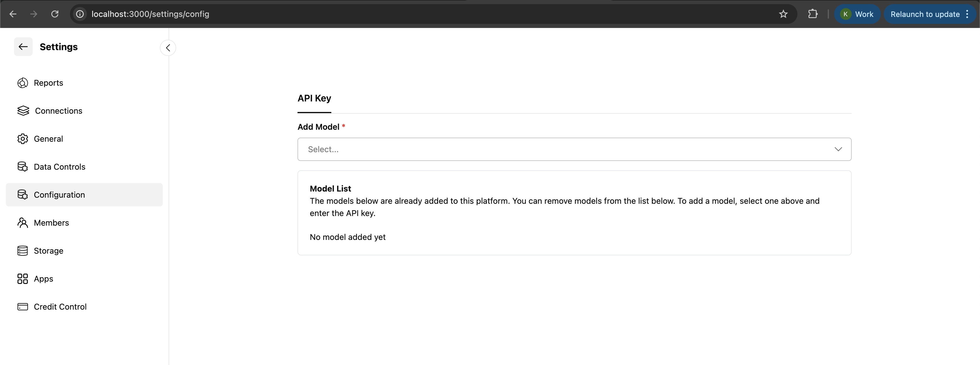
Task: Go back using the Settings arrow button
Action: coord(23,47)
